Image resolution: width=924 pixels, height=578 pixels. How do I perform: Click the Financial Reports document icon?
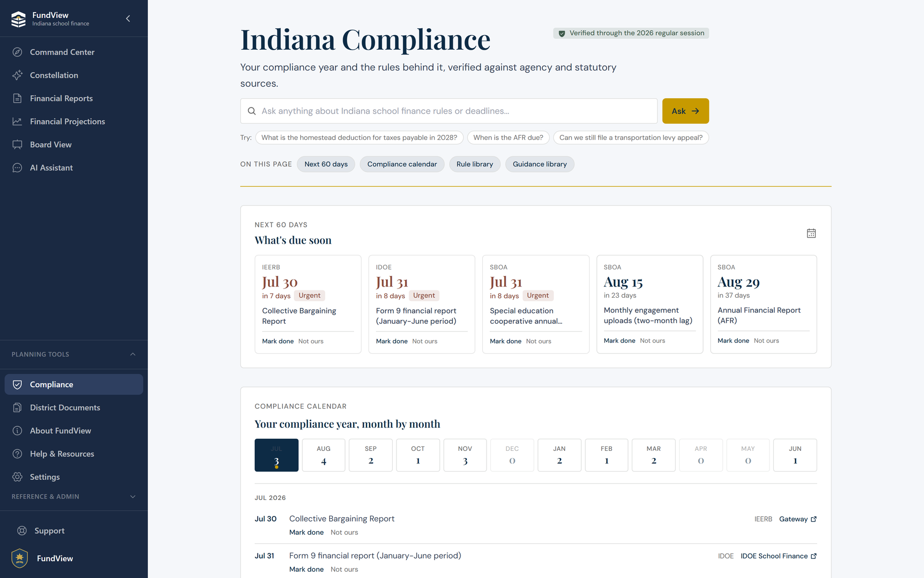17,98
